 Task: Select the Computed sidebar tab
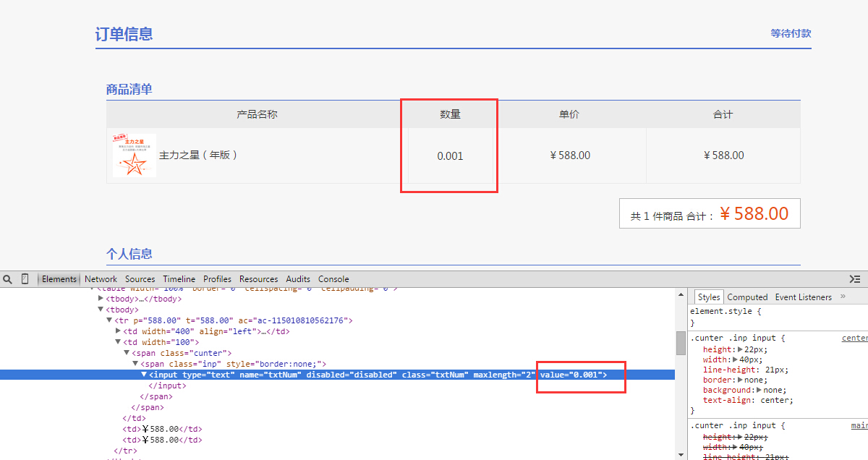pos(747,297)
